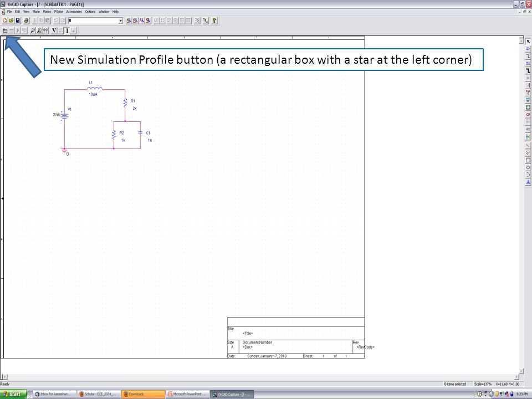Select resistor R1 label
Viewport: 532px width, 399px height.
(x=132, y=101)
